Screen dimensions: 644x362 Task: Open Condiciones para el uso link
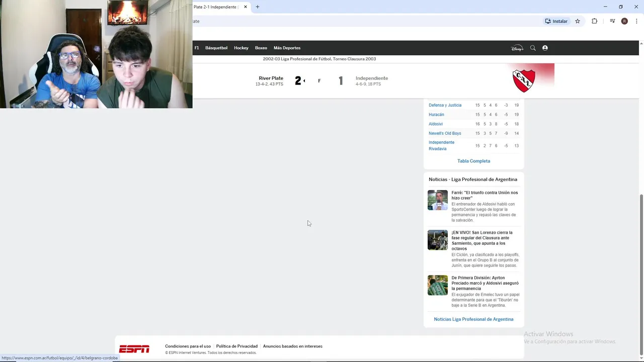pyautogui.click(x=188, y=346)
